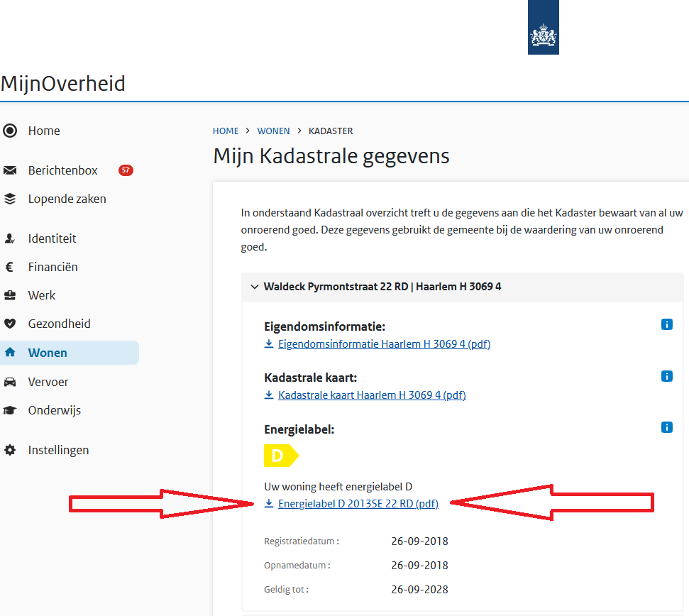Screen dimensions: 689x616
Task: Download Energielabel D 2013SE 22 RD pdf
Action: pyautogui.click(x=358, y=504)
